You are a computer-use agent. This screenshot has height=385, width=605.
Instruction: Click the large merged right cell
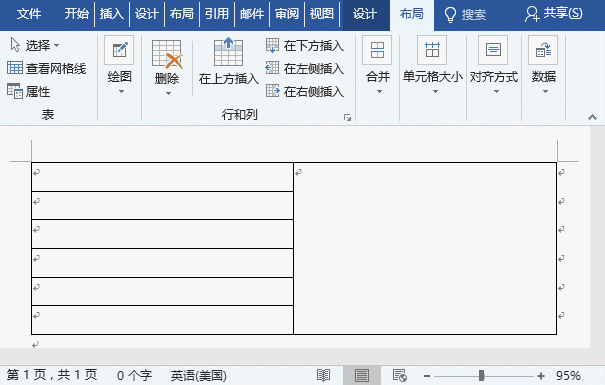pyautogui.click(x=425, y=248)
